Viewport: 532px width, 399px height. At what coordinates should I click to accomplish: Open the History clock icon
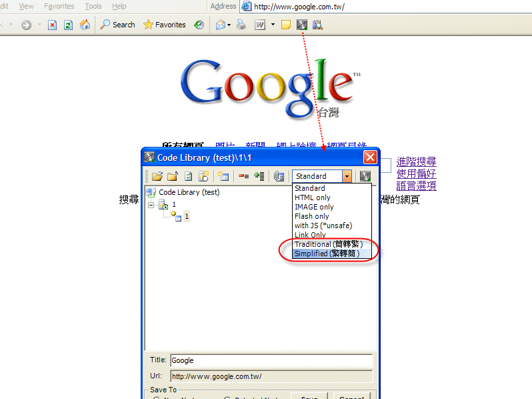(199, 25)
